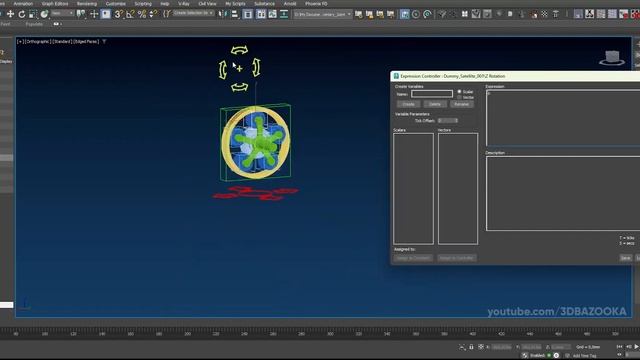Viewport: 640px width, 360px height.
Task: Click Save button in Expression Controller
Action: tap(625, 258)
